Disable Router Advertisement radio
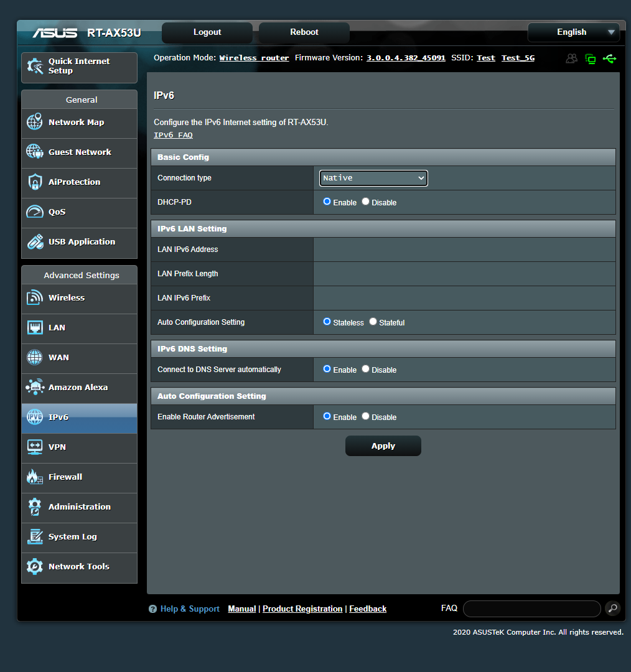This screenshot has height=672, width=631. coord(366,416)
